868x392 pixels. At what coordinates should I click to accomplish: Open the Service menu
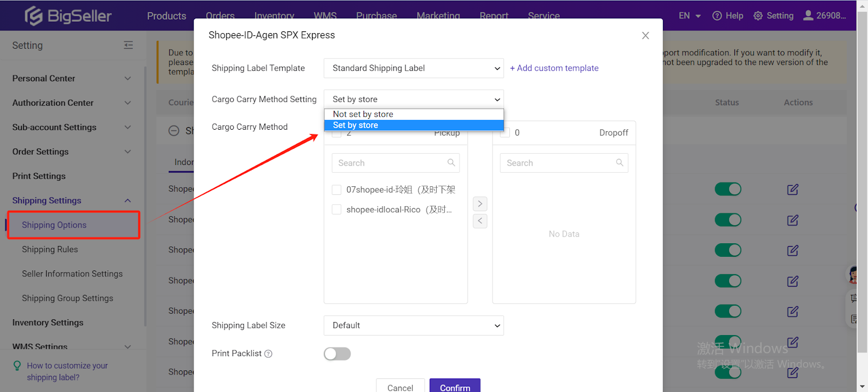click(544, 16)
